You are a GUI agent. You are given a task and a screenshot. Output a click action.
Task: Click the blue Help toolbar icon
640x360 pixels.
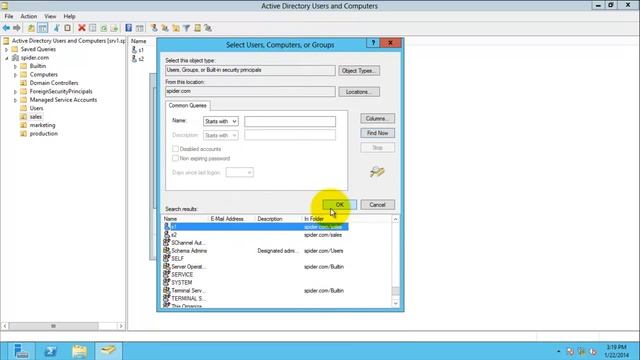129,28
